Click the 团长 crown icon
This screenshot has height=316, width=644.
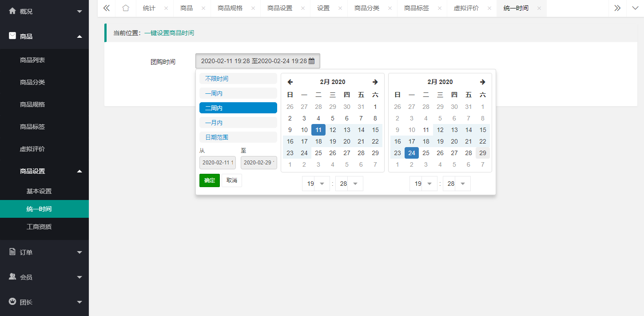coord(12,301)
